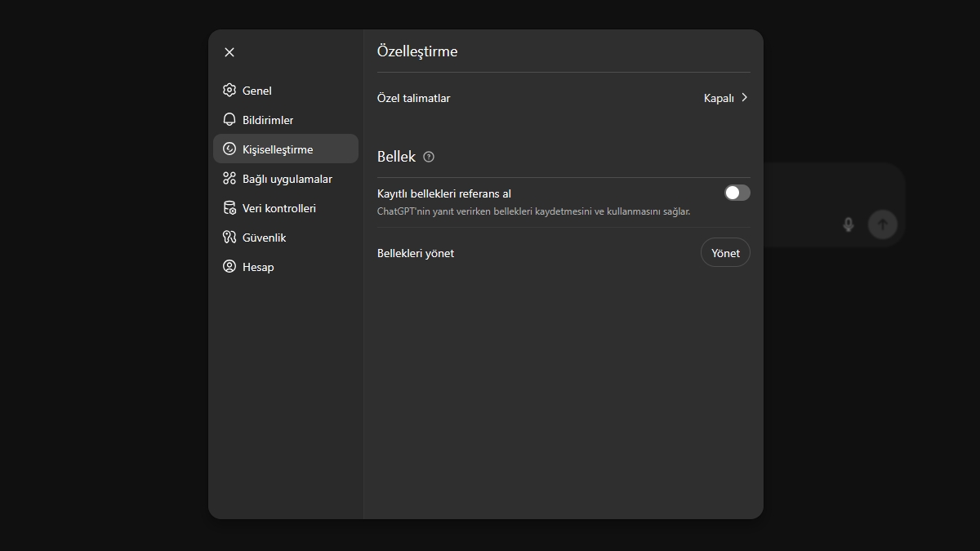Click the help icon beside Bellek
This screenshot has width=980, height=551.
pos(429,157)
